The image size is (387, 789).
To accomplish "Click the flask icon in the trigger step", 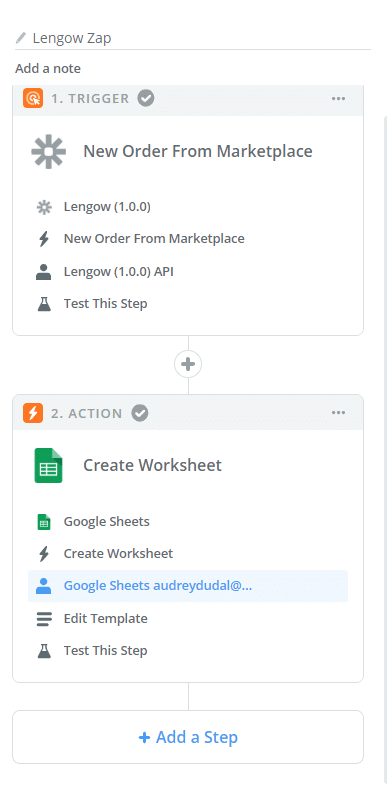I will pos(44,304).
